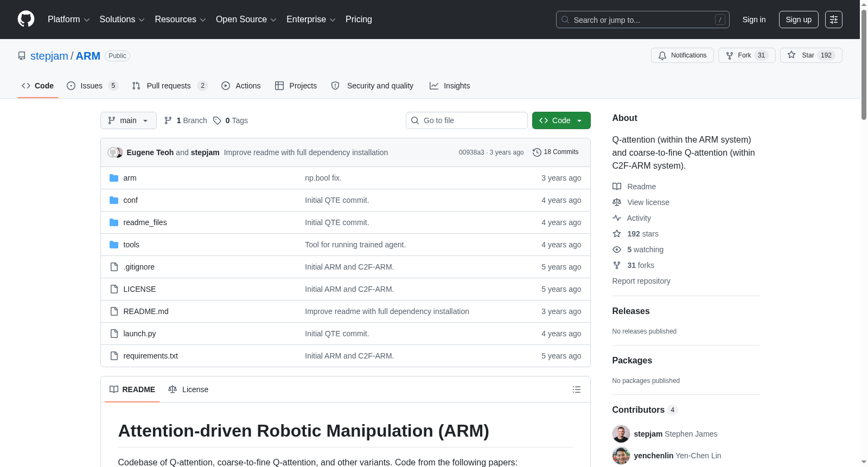
Task: Open the requirements.txt file
Action: (x=151, y=356)
